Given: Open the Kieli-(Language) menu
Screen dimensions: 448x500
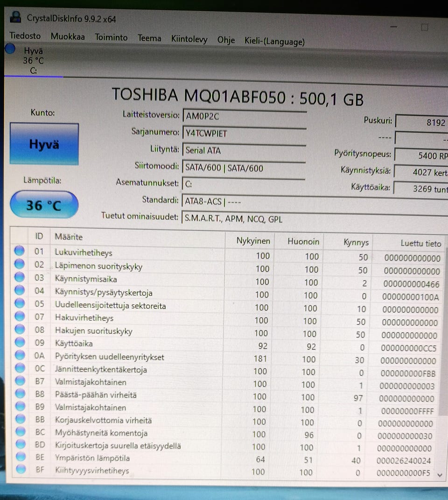Looking at the screenshot, I should [x=274, y=42].
